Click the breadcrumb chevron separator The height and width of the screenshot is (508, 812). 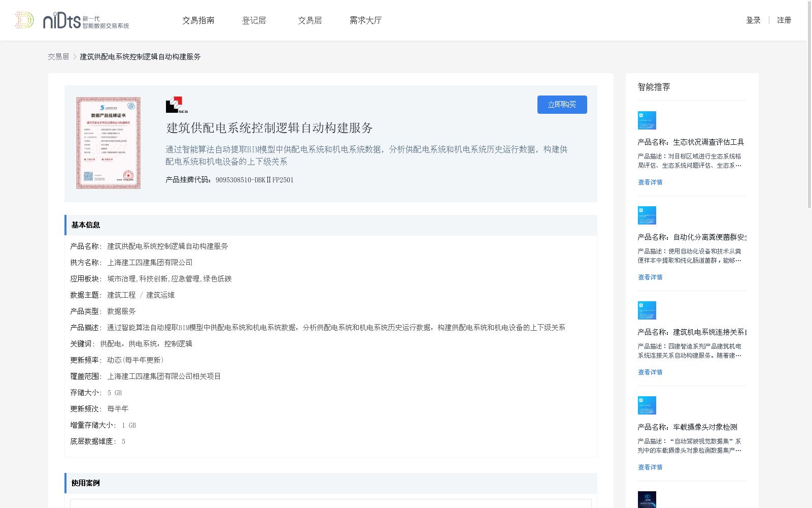[75, 57]
